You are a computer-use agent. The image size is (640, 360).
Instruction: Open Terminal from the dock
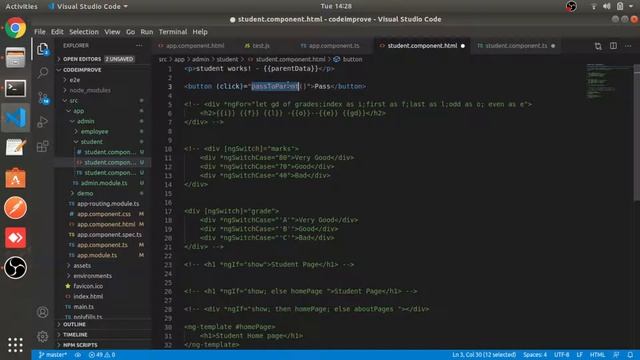pos(16,88)
